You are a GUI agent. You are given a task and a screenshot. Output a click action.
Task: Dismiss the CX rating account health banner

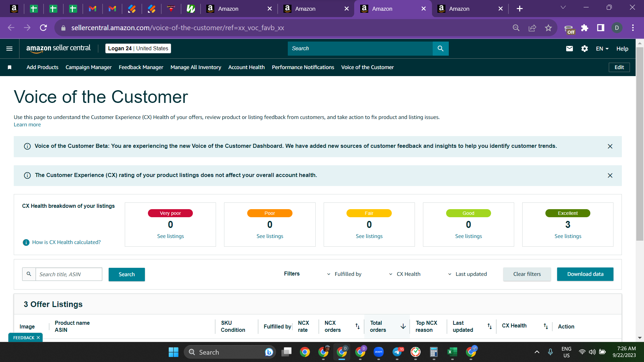[610, 176]
